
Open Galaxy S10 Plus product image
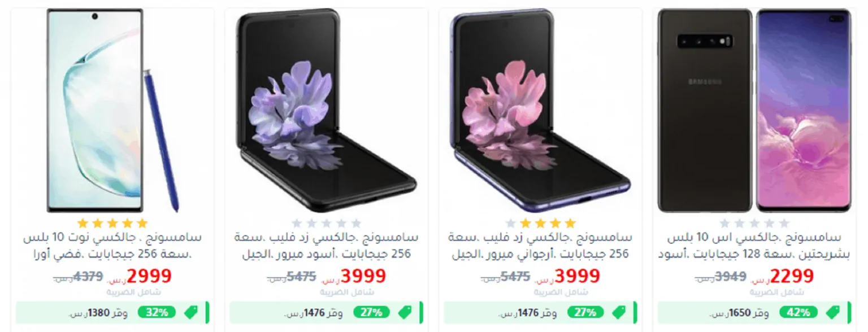tap(754, 111)
